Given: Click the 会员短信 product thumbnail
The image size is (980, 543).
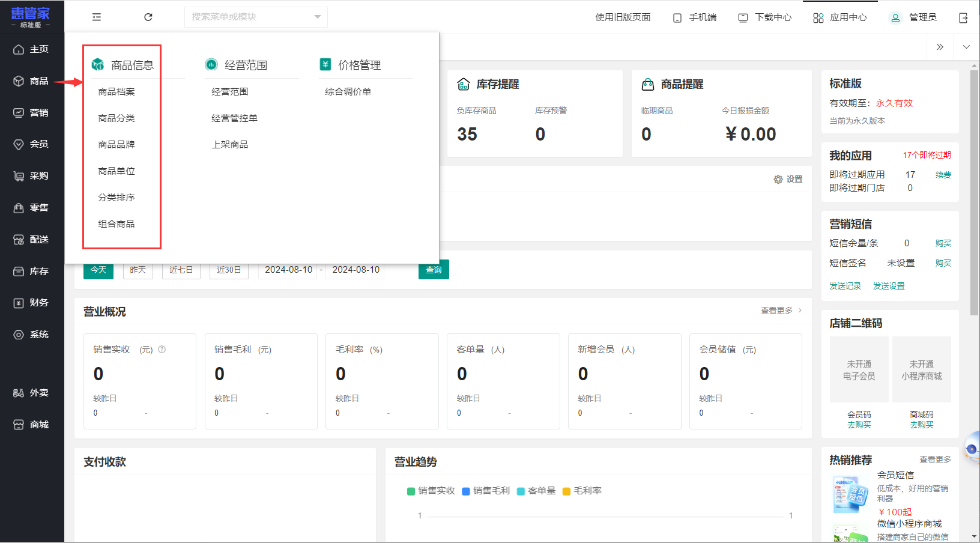Looking at the screenshot, I should (x=850, y=494).
